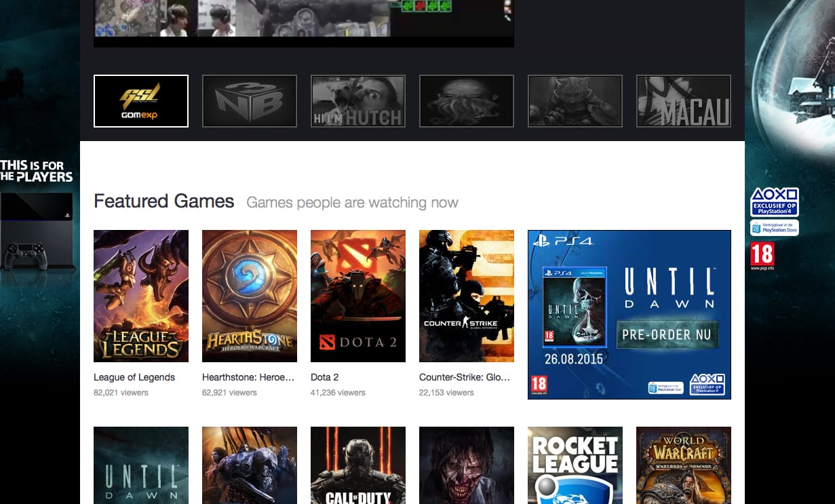The image size is (835, 504).
Task: Click the Dota 2 game thumbnail
Action: [357, 296]
